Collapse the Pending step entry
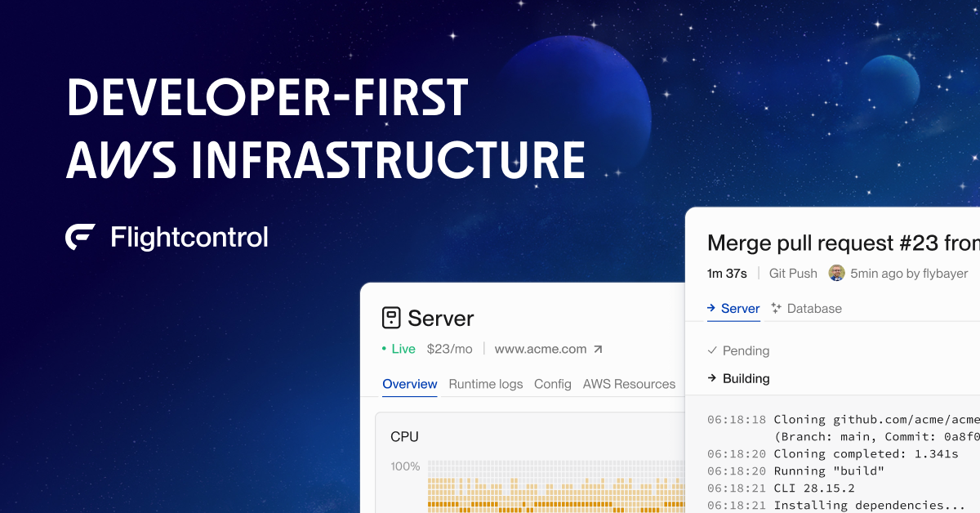 [745, 350]
